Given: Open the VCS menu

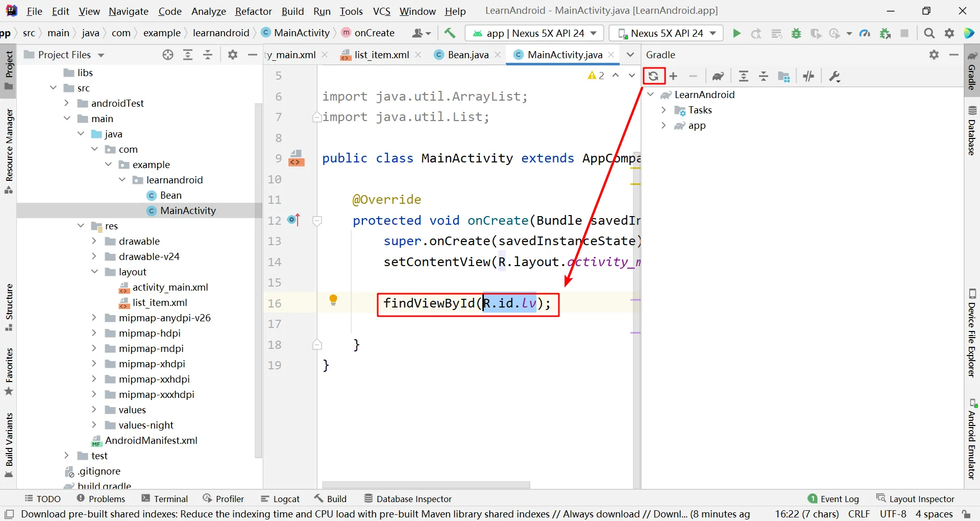Looking at the screenshot, I should (x=381, y=11).
